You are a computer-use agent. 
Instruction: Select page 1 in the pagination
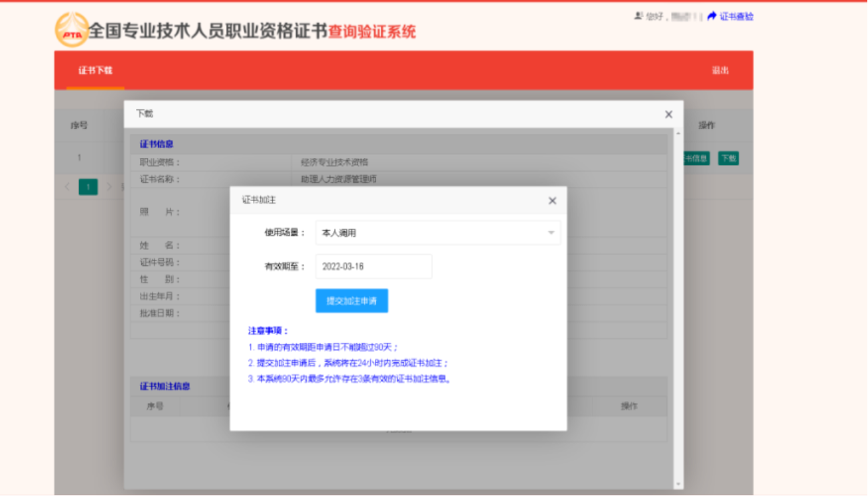click(88, 187)
